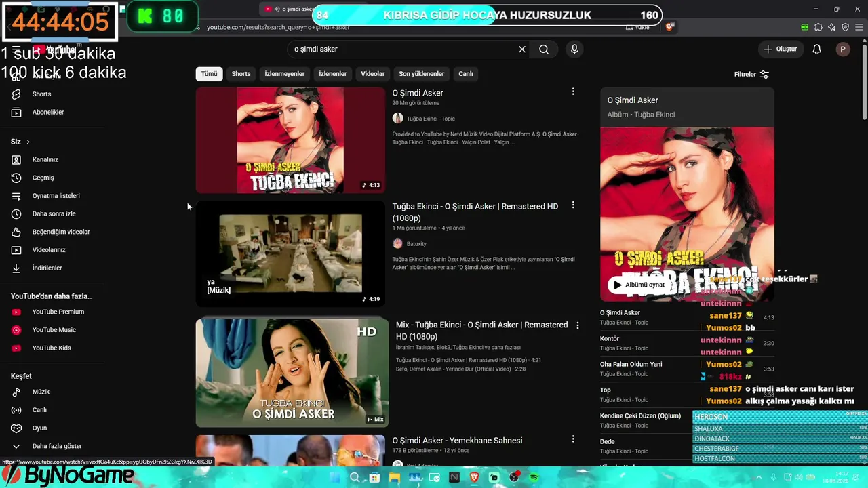Open options for Yemekhane Sahnesi video

573,439
